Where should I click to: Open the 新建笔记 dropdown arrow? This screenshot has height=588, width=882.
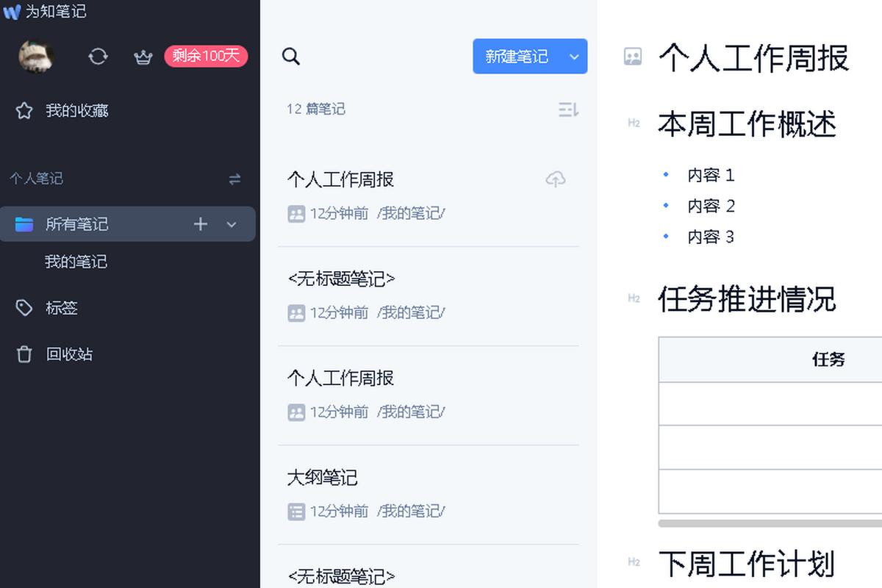tap(574, 57)
